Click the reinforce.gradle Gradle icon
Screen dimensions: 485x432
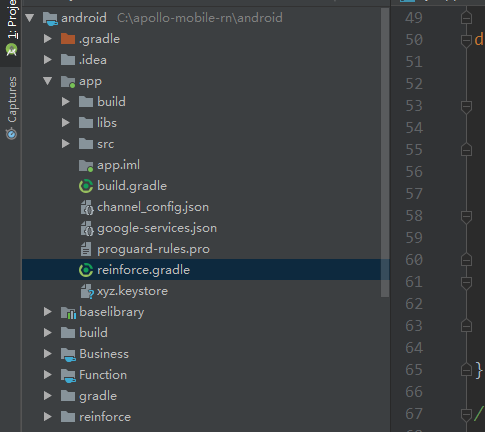[x=86, y=270]
